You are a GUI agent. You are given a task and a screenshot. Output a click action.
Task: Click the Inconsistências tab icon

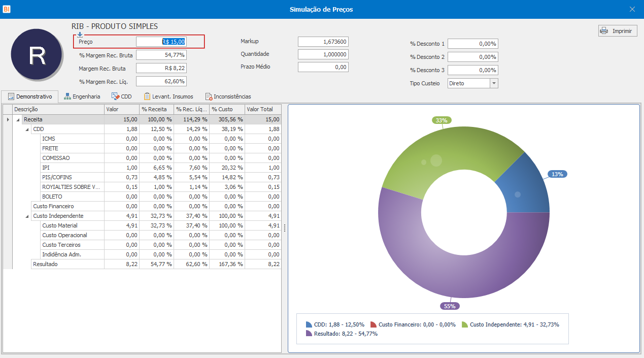coord(209,96)
